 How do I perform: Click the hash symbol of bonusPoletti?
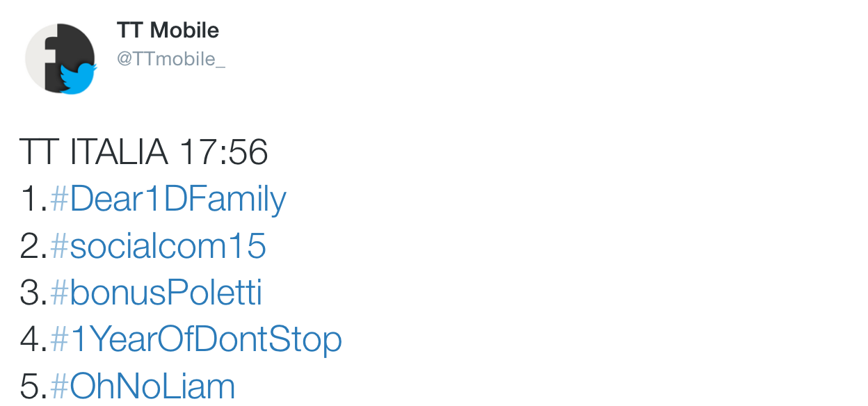tap(59, 293)
